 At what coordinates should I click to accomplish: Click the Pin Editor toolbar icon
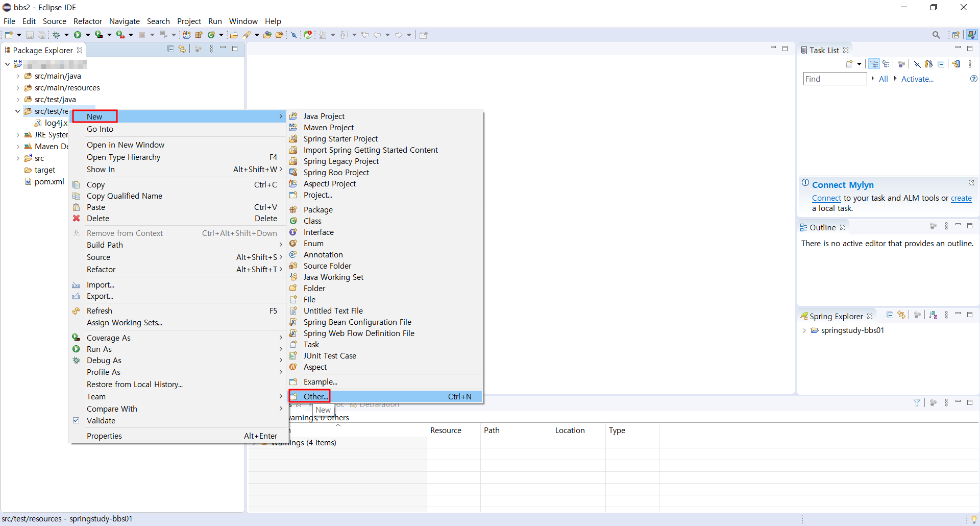coord(424,35)
